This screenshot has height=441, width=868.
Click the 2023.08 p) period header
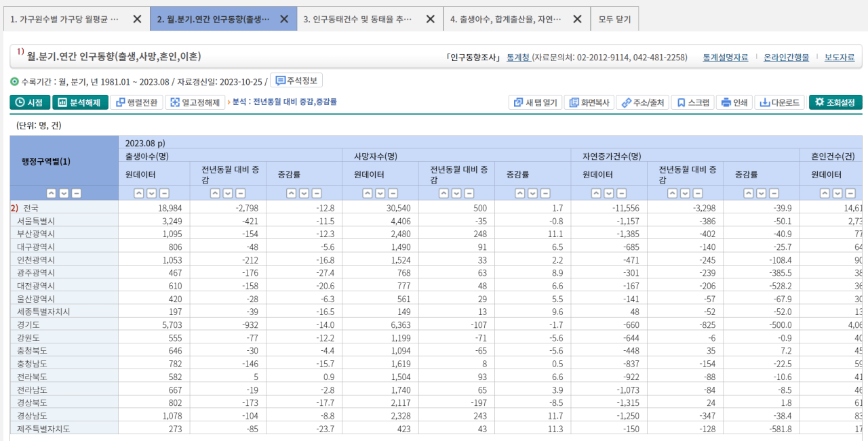pos(145,143)
